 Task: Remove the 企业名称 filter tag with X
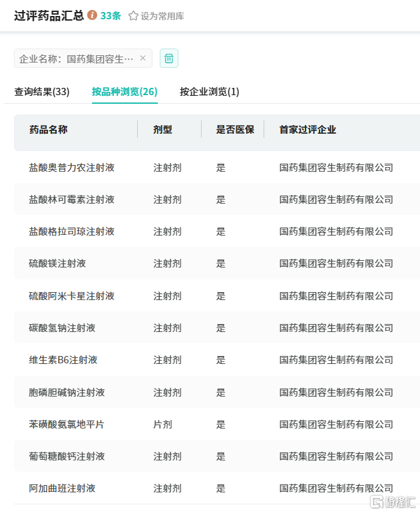(142, 59)
